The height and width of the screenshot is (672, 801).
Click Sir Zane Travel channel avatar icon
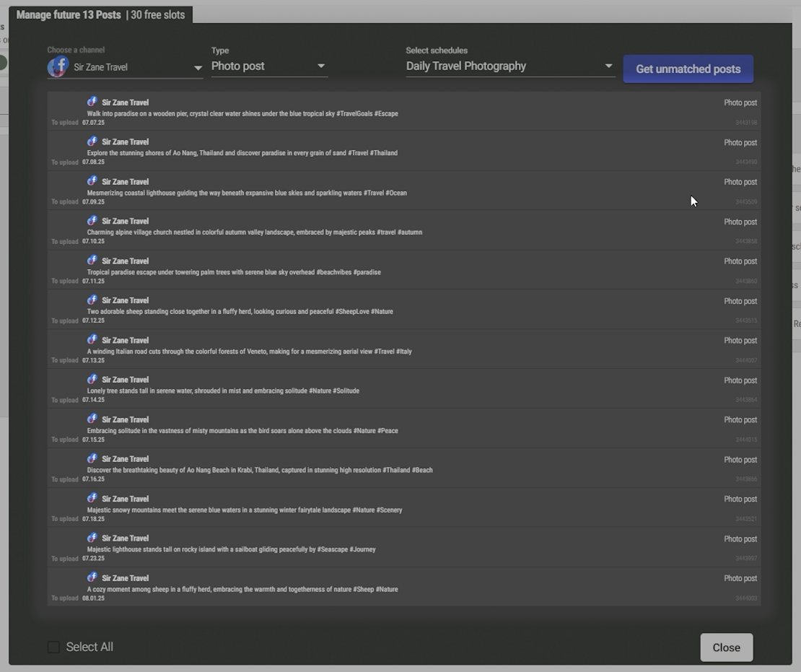(58, 67)
